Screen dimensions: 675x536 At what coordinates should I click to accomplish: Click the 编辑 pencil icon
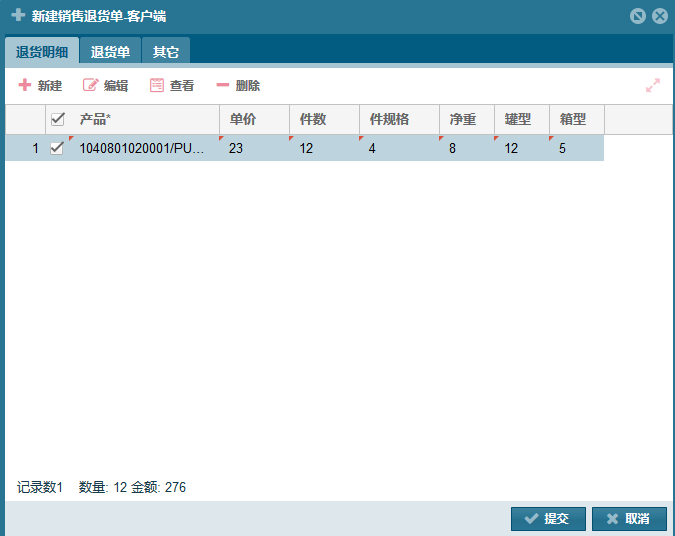(91, 86)
